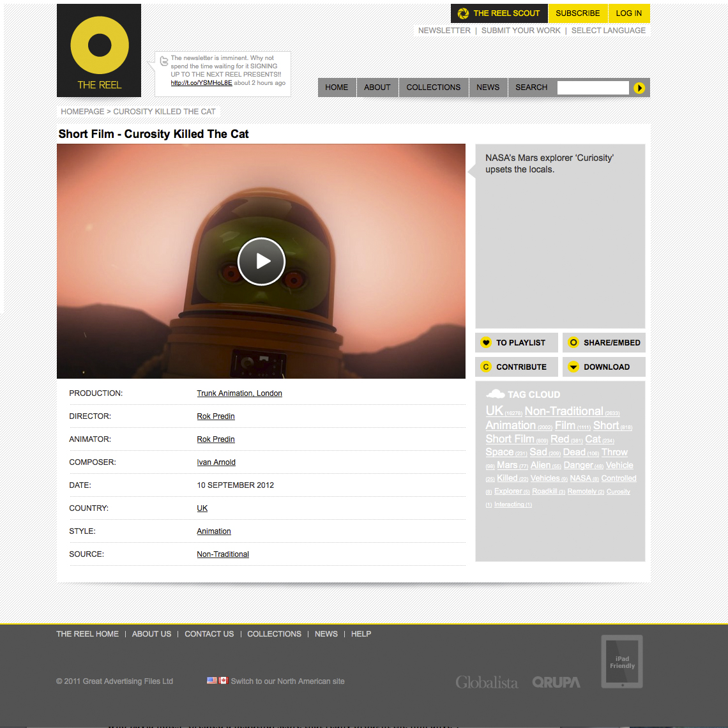This screenshot has height=728, width=728.
Task: Click the Twitter bird icon in newsletter bubble
Action: (x=164, y=61)
